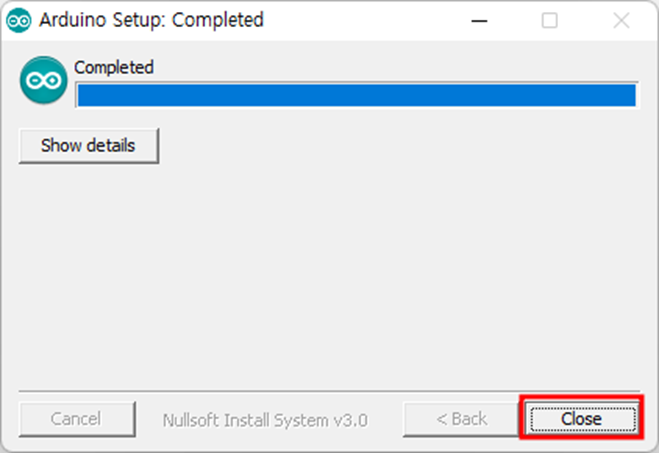The image size is (659, 453).
Task: Select the dotted-focus Close button
Action: tap(582, 419)
